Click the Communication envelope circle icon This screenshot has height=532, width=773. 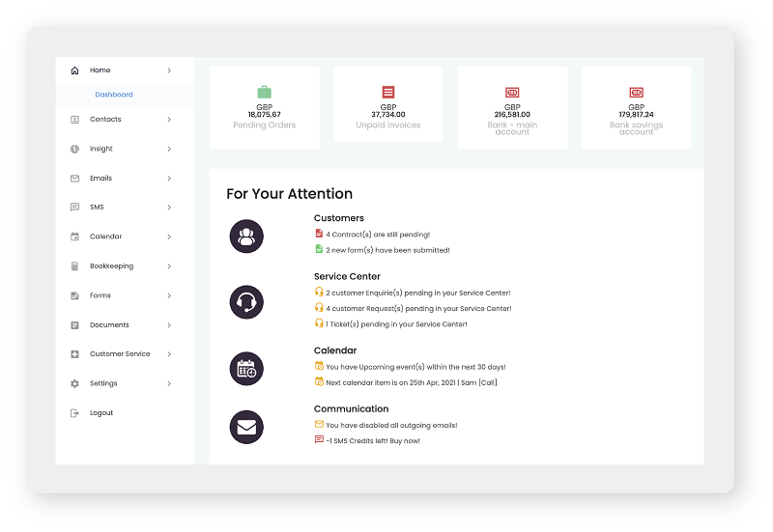coord(246,427)
